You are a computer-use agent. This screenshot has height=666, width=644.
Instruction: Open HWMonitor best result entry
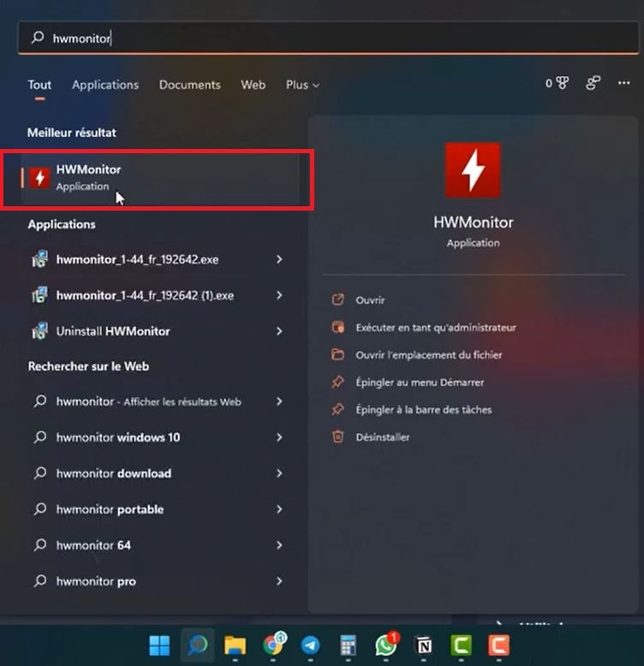[x=161, y=178]
